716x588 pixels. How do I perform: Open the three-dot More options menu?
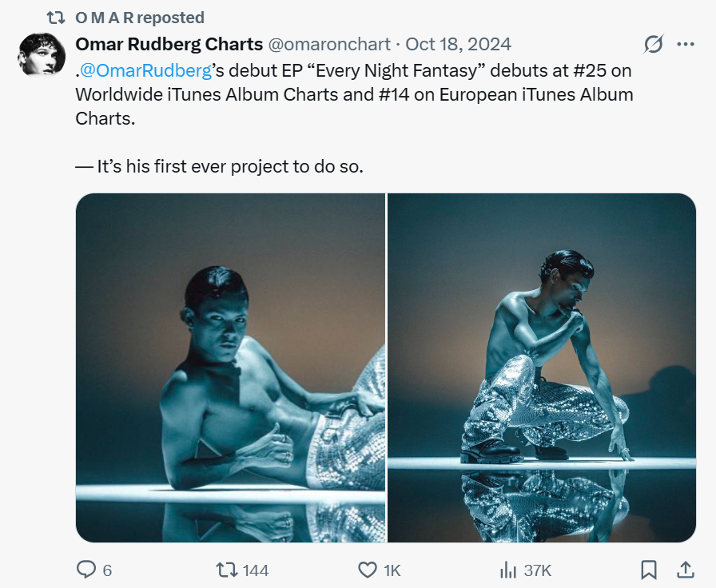(x=686, y=44)
